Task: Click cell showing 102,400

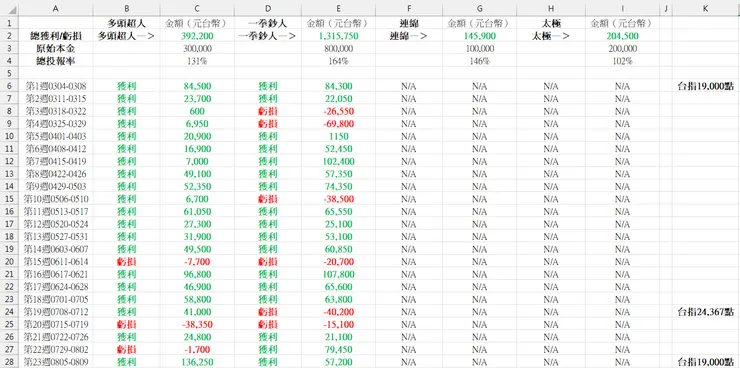Action: click(x=338, y=161)
